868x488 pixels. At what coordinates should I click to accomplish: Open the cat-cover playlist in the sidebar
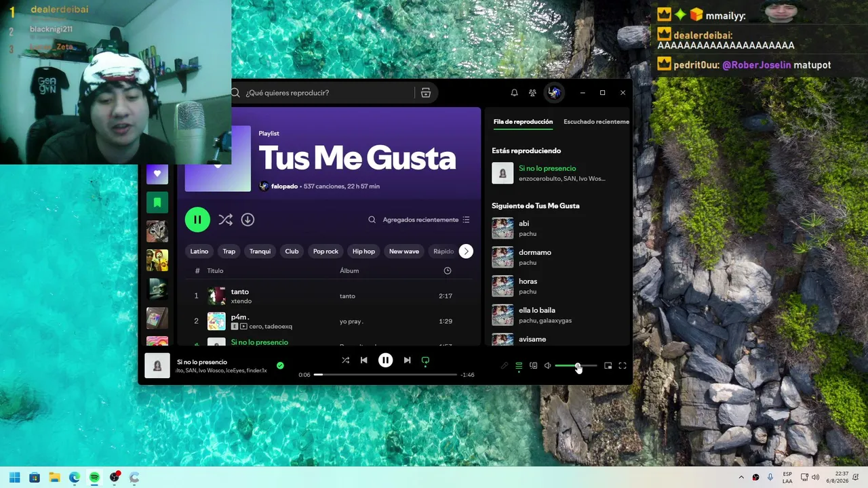pos(157,231)
